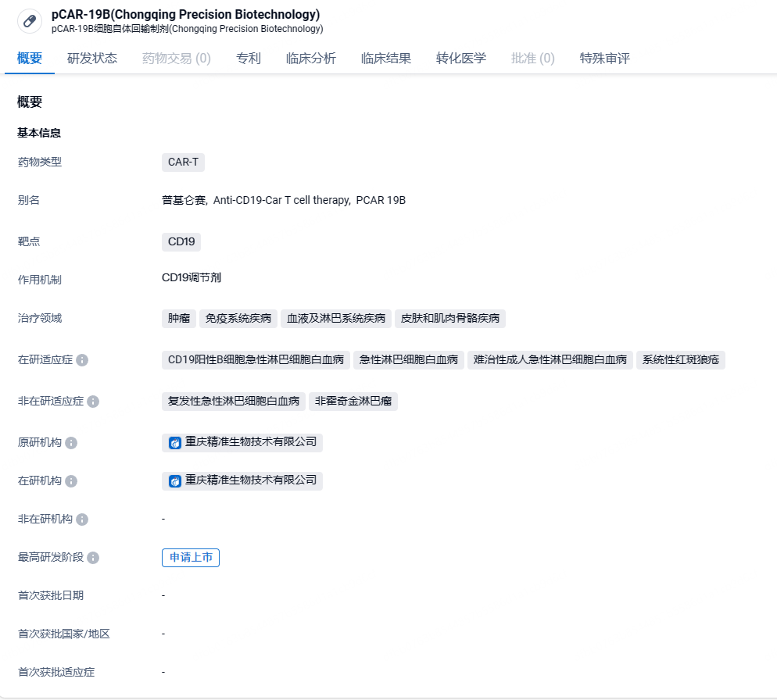
Task: Click the CD19调节剂 mechanism text
Action: 192,278
